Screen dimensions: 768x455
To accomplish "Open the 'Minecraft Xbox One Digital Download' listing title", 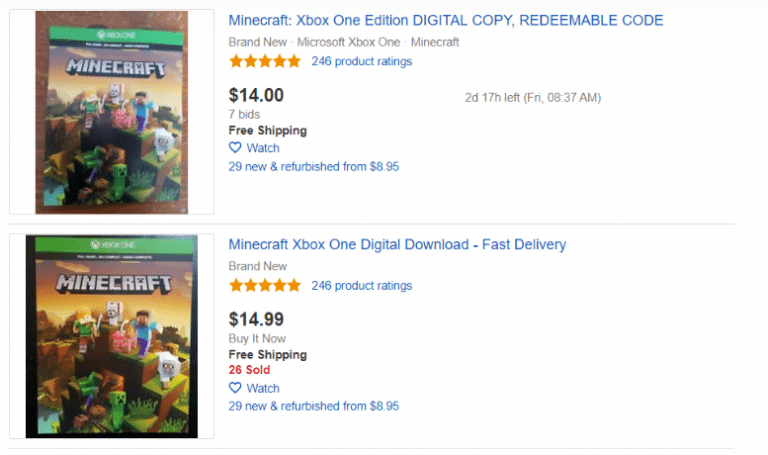I will point(397,244).
